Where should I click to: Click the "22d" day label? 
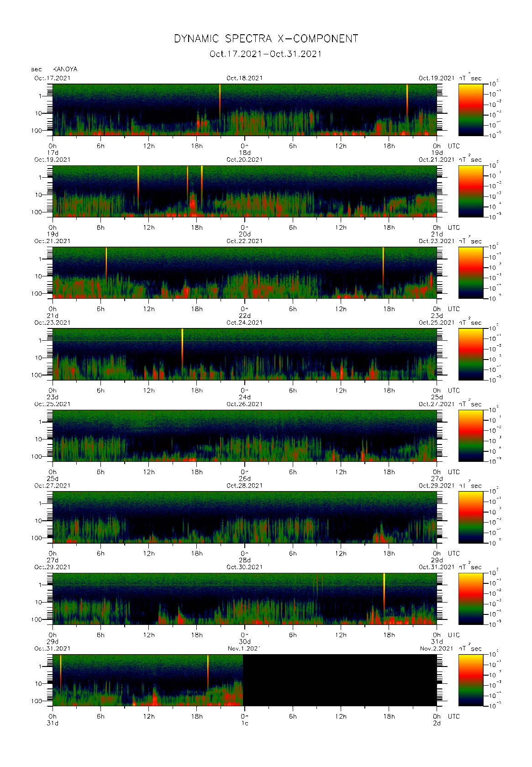click(x=245, y=316)
